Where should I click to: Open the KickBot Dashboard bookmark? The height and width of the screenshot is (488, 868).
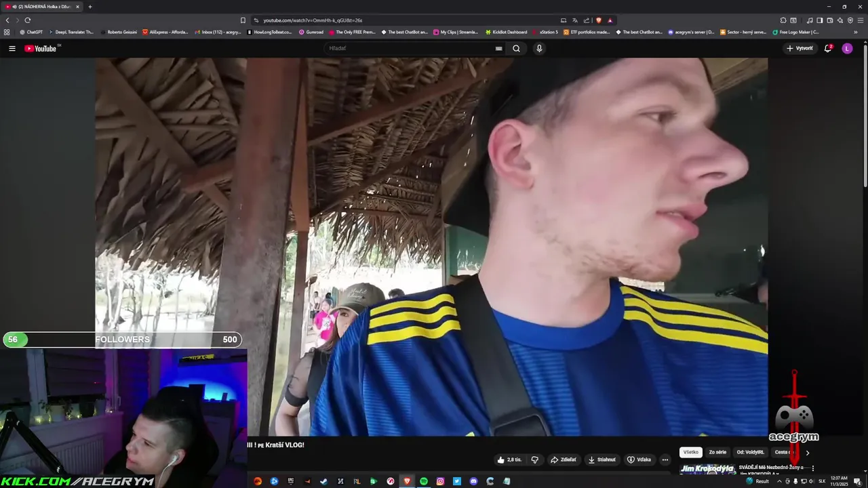pyautogui.click(x=506, y=32)
